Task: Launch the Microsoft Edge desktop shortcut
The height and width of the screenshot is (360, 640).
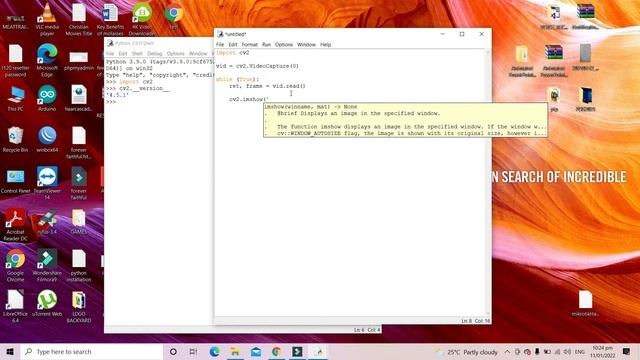Action: coord(47,60)
